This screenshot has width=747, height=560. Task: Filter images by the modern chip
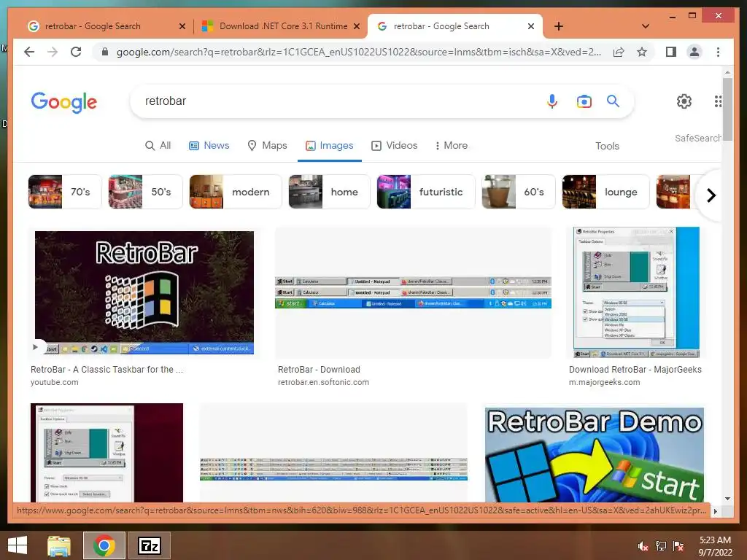coord(236,192)
